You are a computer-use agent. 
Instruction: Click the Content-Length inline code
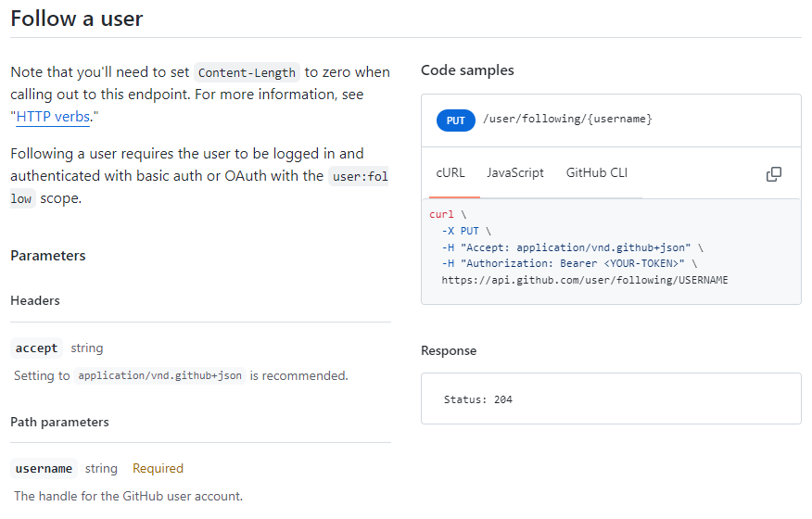(x=247, y=73)
